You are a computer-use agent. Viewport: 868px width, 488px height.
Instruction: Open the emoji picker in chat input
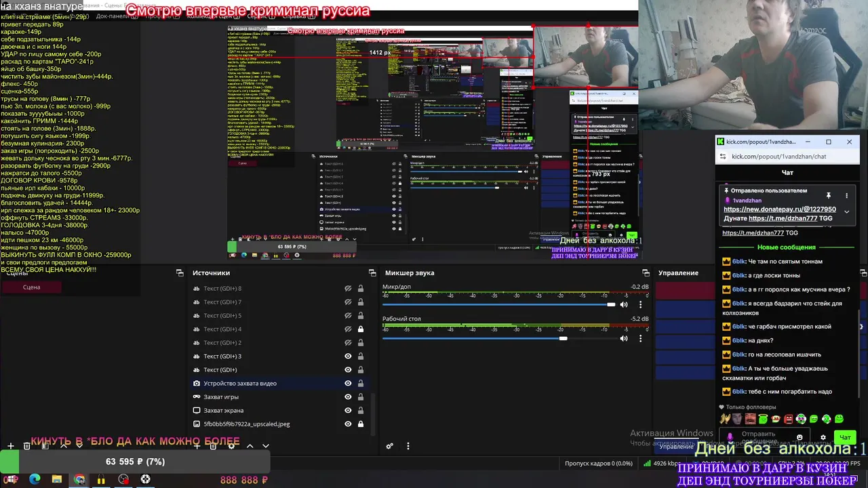(800, 437)
